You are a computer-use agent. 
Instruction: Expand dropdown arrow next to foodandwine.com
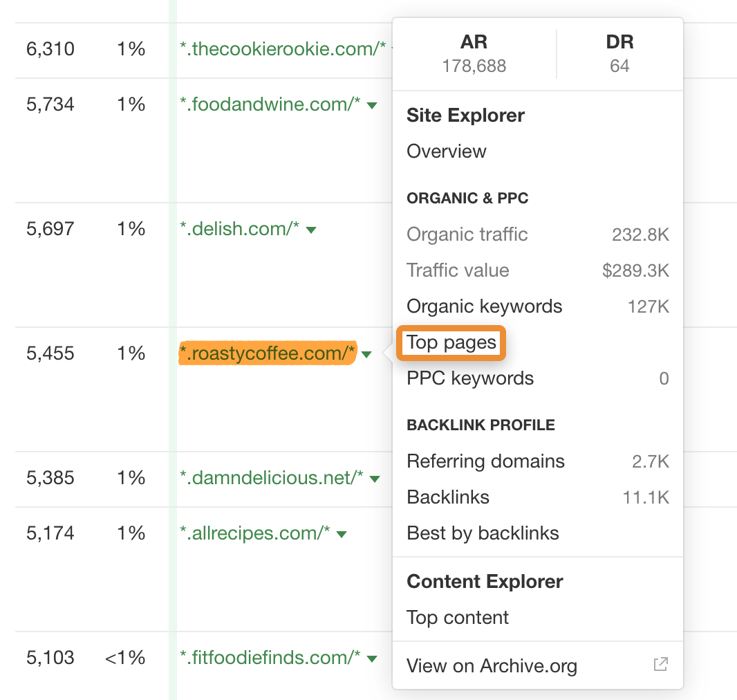[372, 106]
